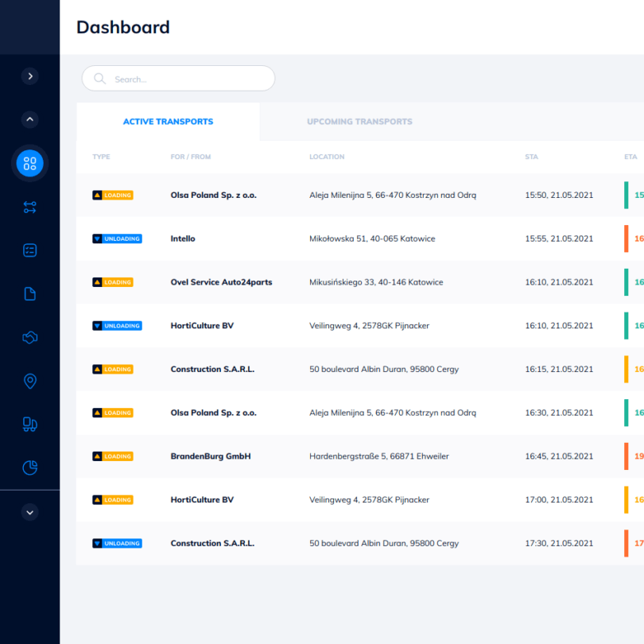This screenshot has height=644, width=644.
Task: Open the handshake partners icon in sidebar
Action: tap(29, 338)
